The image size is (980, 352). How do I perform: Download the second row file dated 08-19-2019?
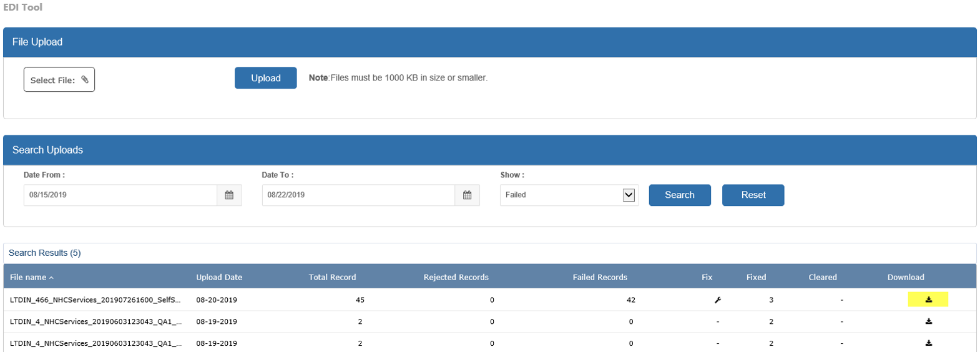928,321
